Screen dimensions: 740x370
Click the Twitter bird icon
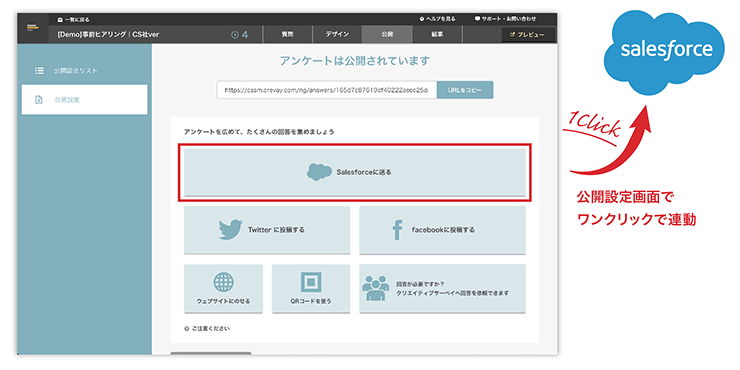pos(231,229)
